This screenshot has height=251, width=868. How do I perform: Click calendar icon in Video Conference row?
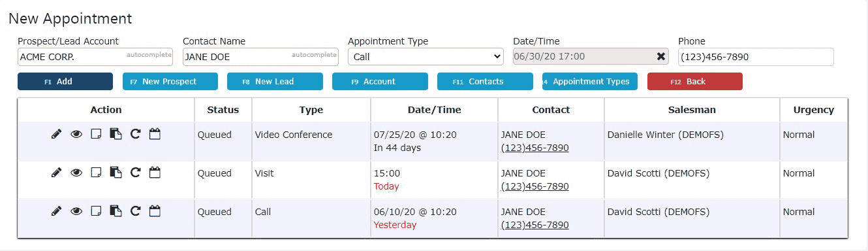pos(155,134)
